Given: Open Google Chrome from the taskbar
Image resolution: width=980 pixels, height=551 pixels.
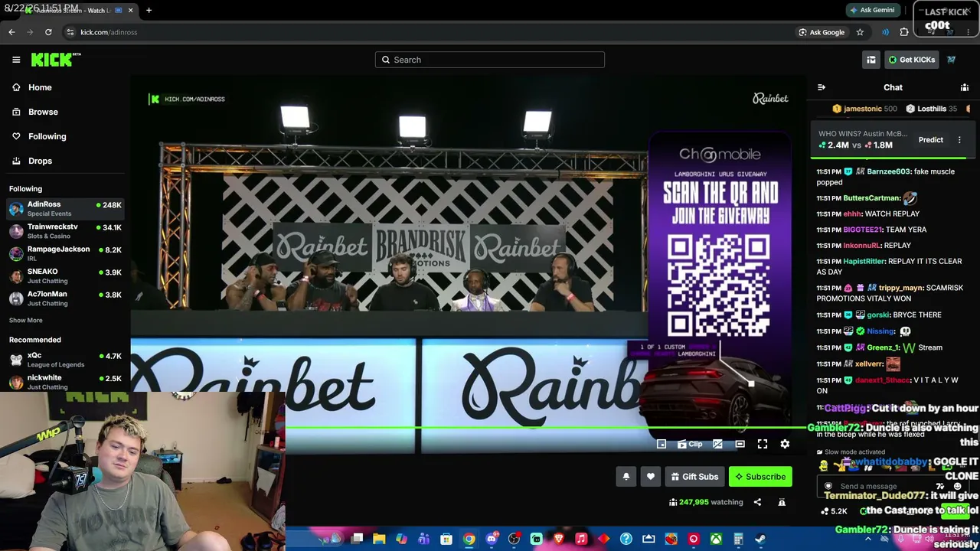Looking at the screenshot, I should click(469, 539).
